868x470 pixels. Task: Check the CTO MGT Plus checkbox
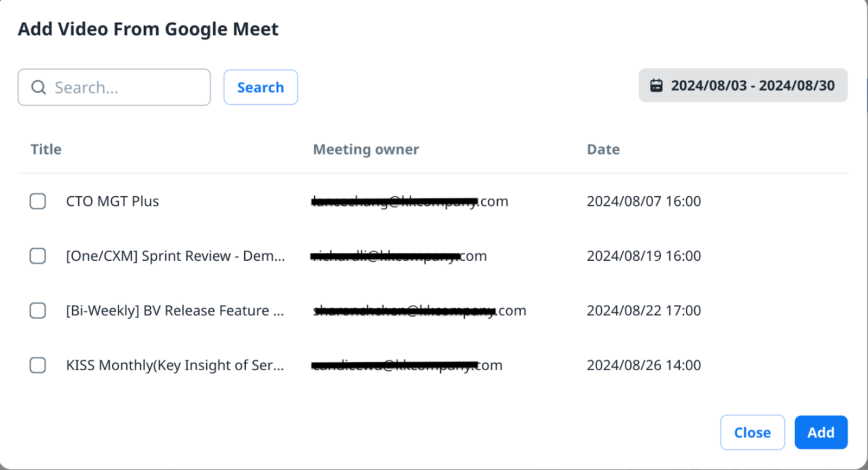pos(37,201)
